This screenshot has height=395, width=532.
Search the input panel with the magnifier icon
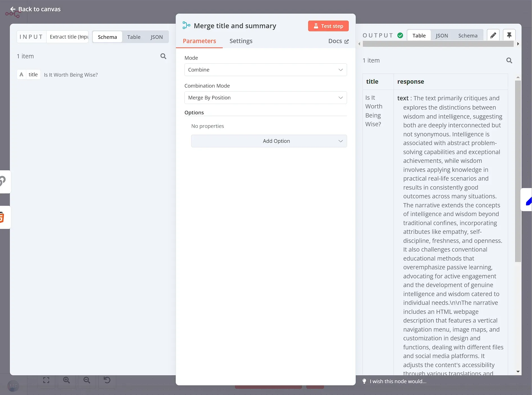(x=163, y=56)
